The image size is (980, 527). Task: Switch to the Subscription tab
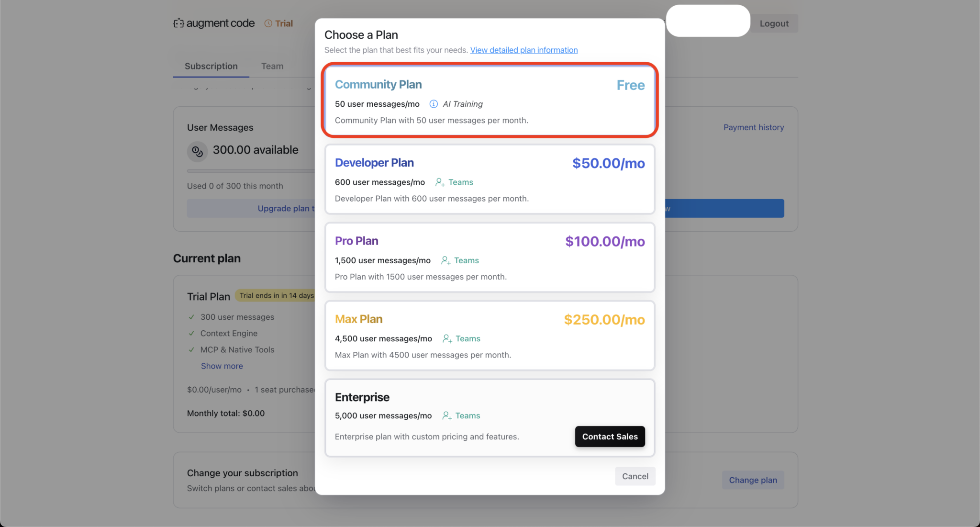point(211,66)
